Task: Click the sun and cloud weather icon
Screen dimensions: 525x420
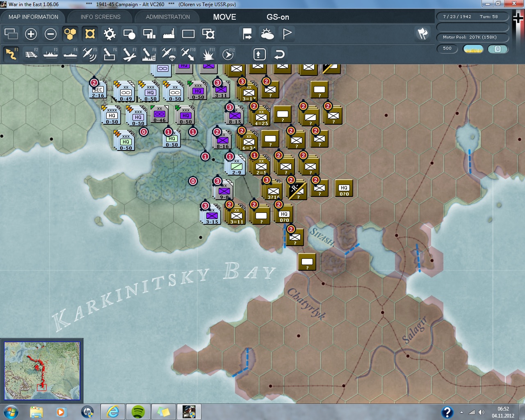Action: click(267, 34)
